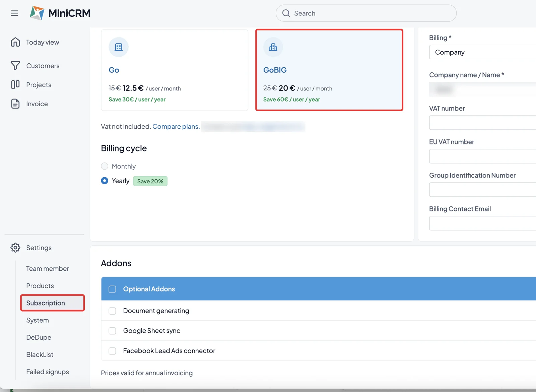Open the Billing Company dropdown
This screenshot has width=536, height=392.
pos(482,52)
